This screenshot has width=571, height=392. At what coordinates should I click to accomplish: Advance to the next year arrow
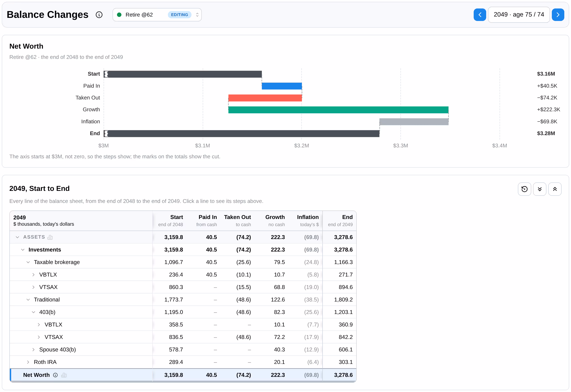pos(558,15)
